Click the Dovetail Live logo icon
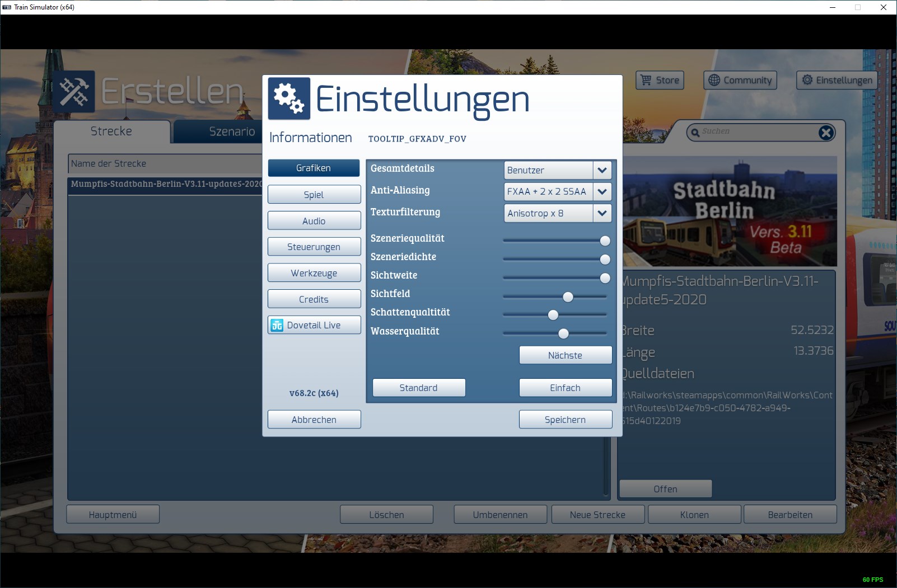Viewport: 897px width, 588px height. click(x=277, y=325)
